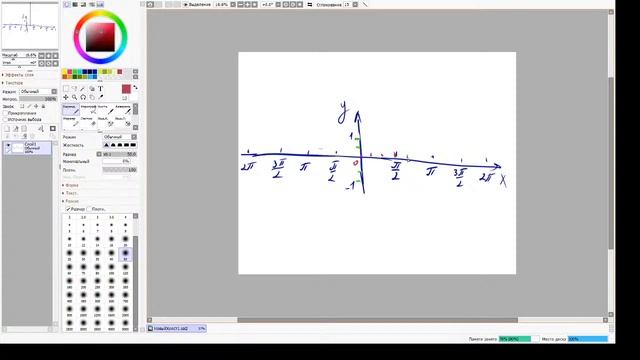Expand the Форма brush section
640x360 pixels.
70,185
